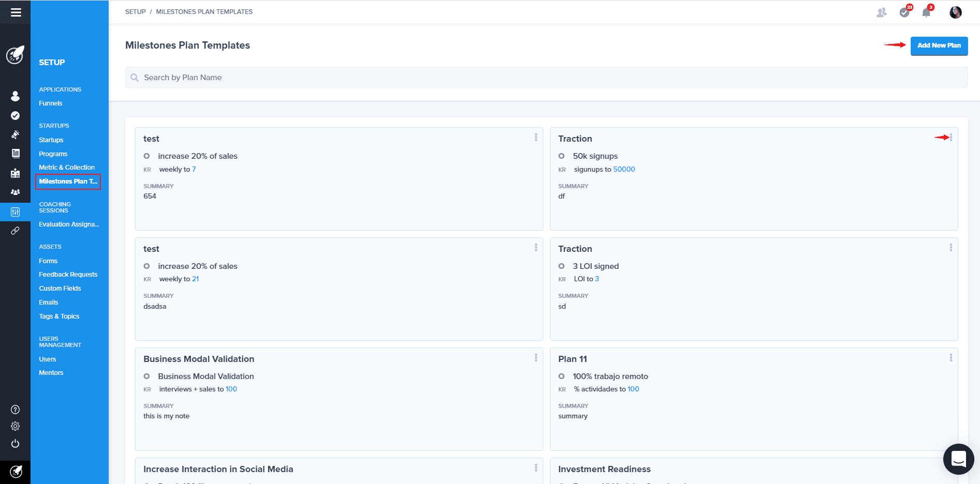Go to Startups in sidebar

click(51, 140)
